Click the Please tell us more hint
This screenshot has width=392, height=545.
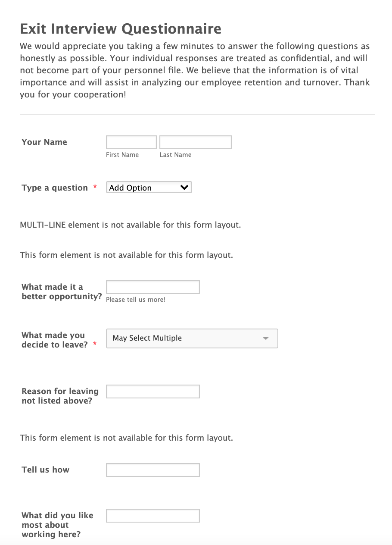[x=136, y=300]
